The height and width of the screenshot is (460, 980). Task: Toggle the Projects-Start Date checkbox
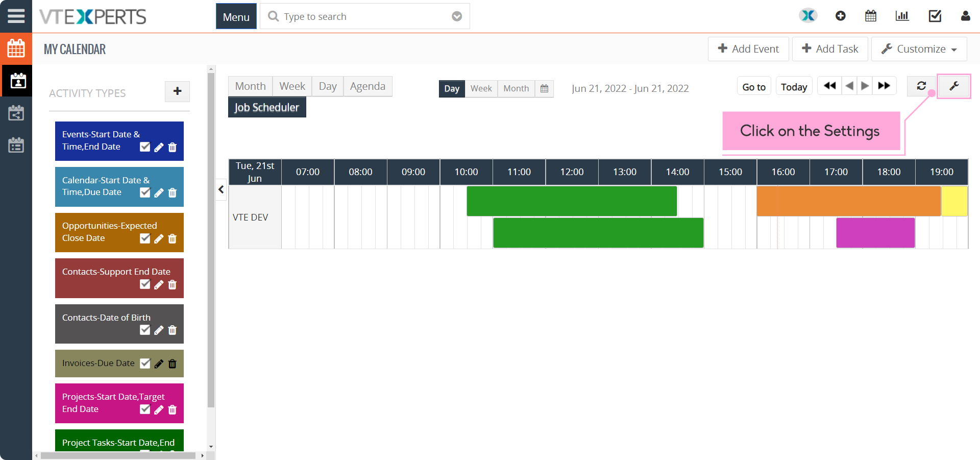(x=145, y=409)
